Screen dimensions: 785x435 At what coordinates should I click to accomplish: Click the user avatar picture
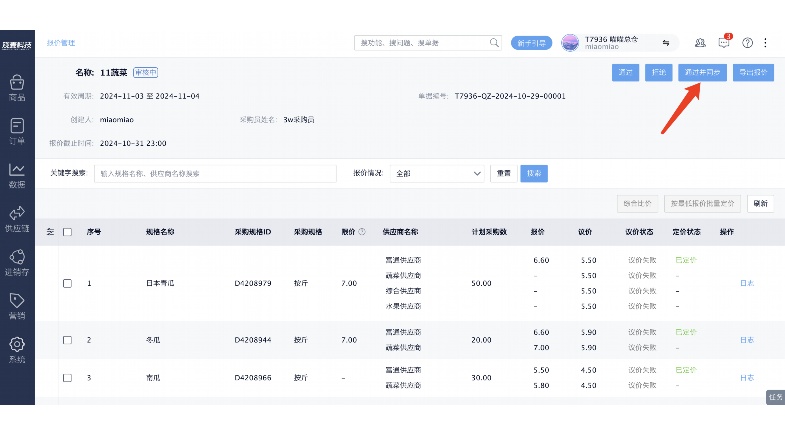click(570, 43)
